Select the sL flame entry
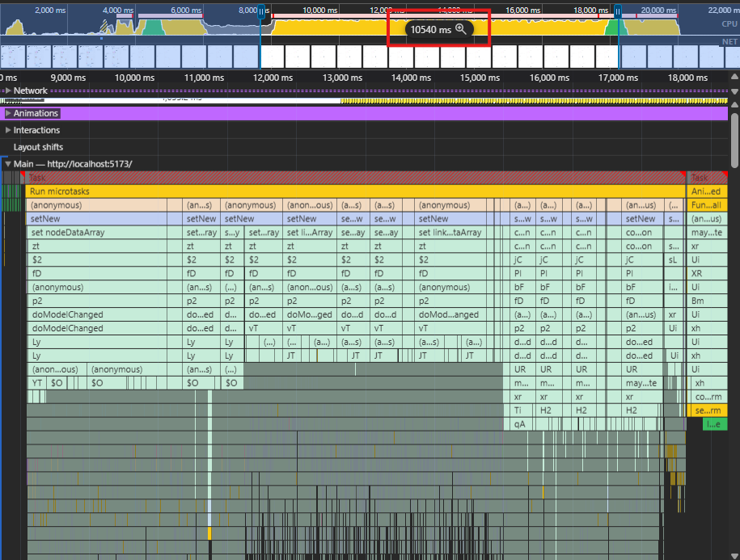 coord(673,259)
